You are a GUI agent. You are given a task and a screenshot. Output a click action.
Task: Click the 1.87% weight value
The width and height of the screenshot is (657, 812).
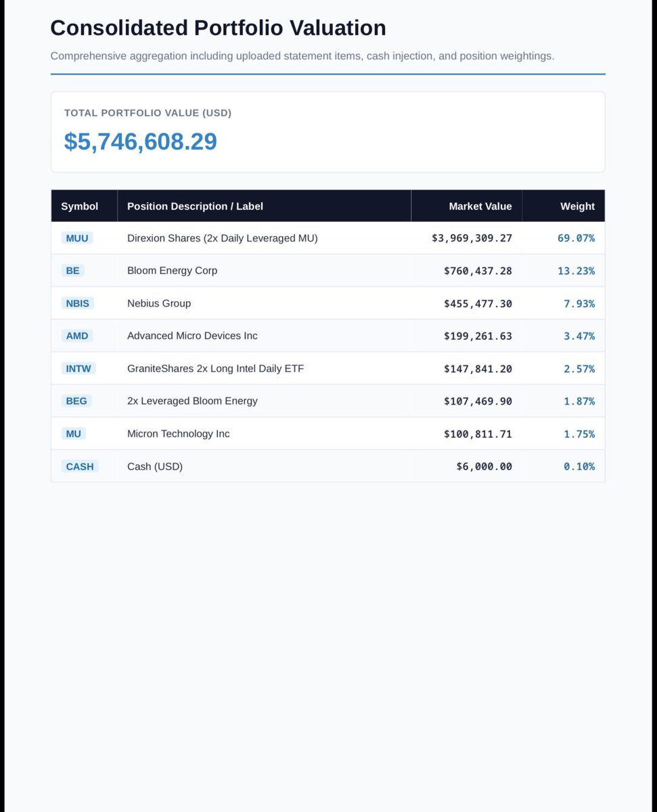pyautogui.click(x=579, y=401)
